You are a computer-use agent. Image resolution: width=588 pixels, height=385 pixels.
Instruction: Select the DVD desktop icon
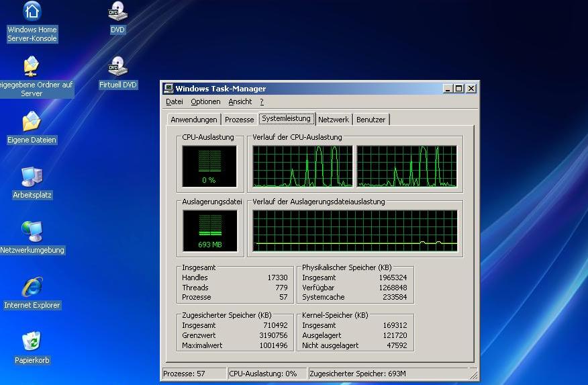tap(117, 17)
